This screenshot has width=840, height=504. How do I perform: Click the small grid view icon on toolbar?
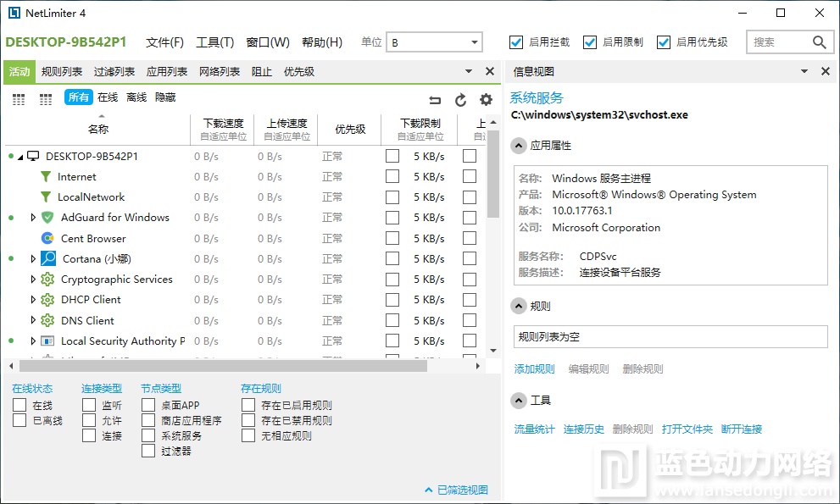[45, 99]
